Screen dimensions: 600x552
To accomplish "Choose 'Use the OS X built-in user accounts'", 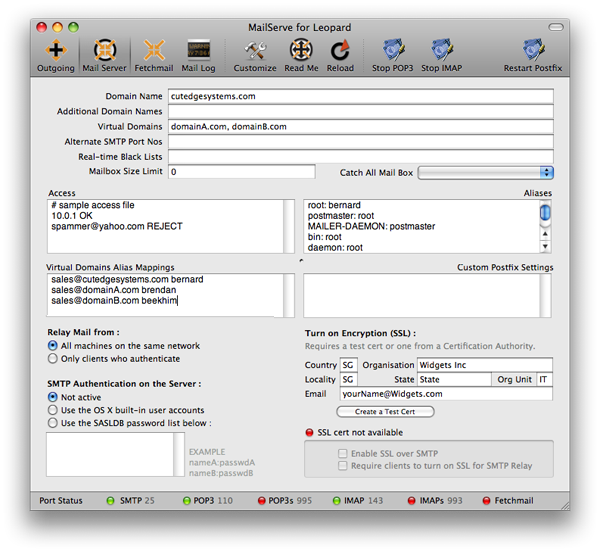I will [x=52, y=411].
